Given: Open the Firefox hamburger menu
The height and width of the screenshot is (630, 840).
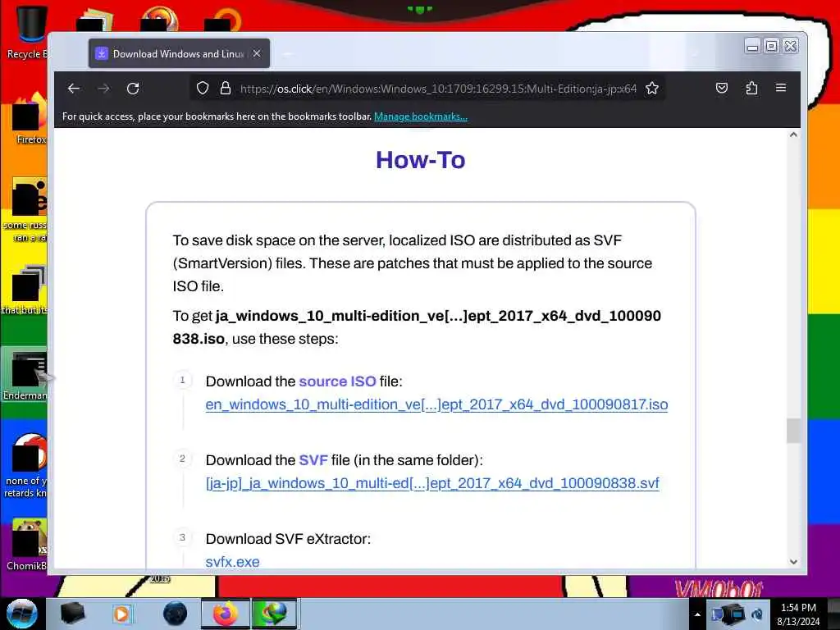Looking at the screenshot, I should [781, 87].
